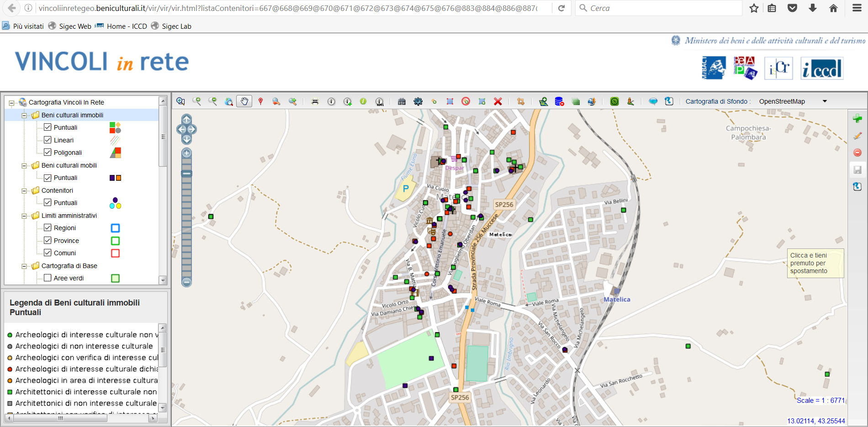Uncheck Puntuali under Beni culturali mobili
Screen dimensions: 868x427
(48, 178)
